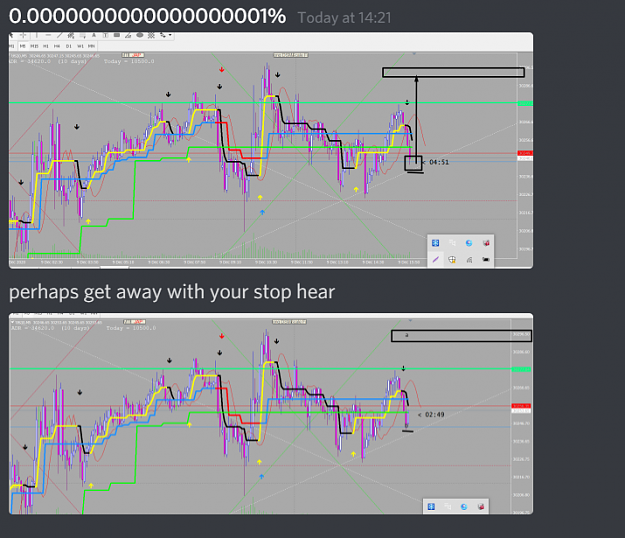Select the trendline tool in the first chart's toolbar
Viewport: 625px width, 538px height.
[x=59, y=35]
